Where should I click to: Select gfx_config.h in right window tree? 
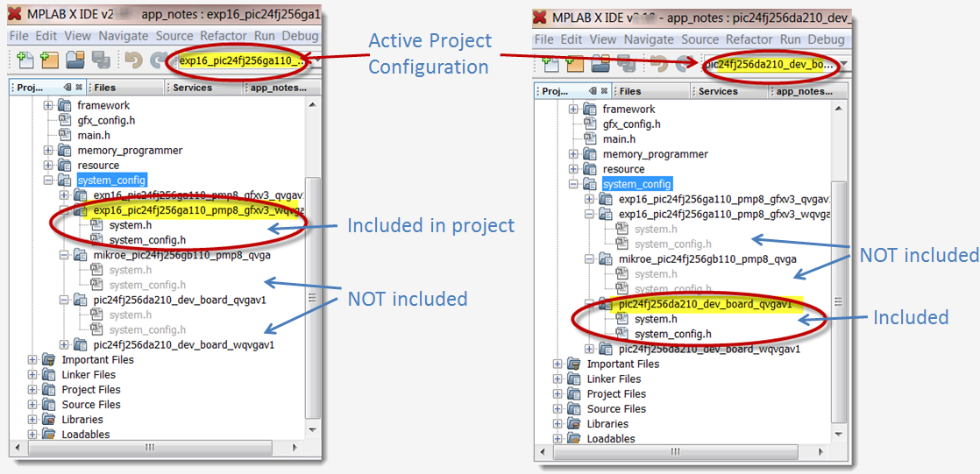631,124
